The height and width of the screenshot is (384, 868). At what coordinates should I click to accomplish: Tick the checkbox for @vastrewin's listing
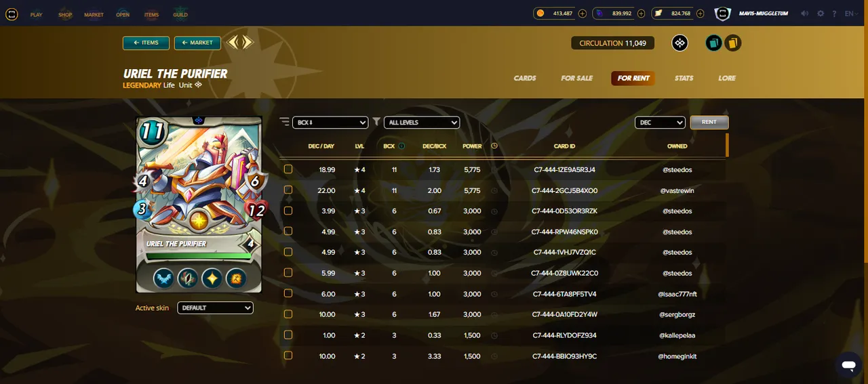pos(288,190)
